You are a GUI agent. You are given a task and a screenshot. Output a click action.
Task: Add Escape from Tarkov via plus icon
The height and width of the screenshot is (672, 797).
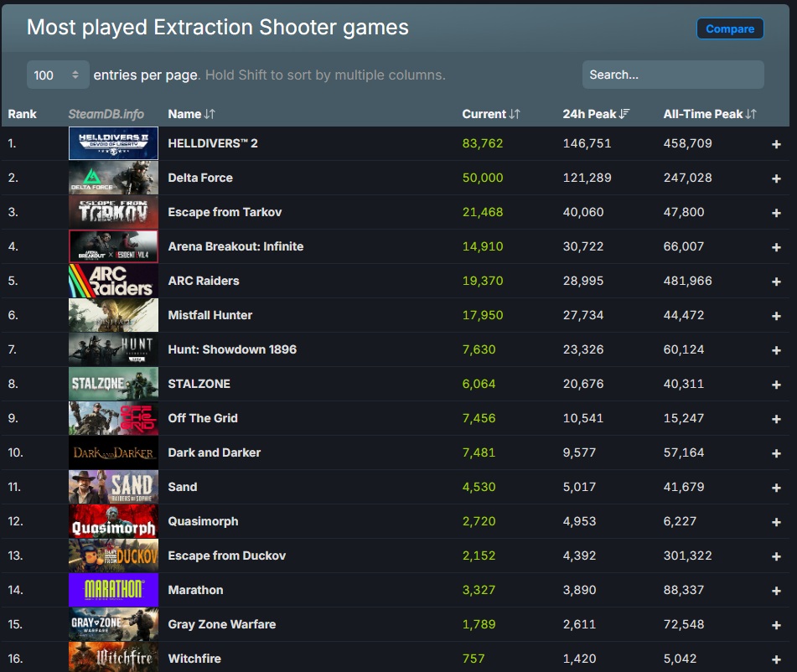[x=776, y=213]
